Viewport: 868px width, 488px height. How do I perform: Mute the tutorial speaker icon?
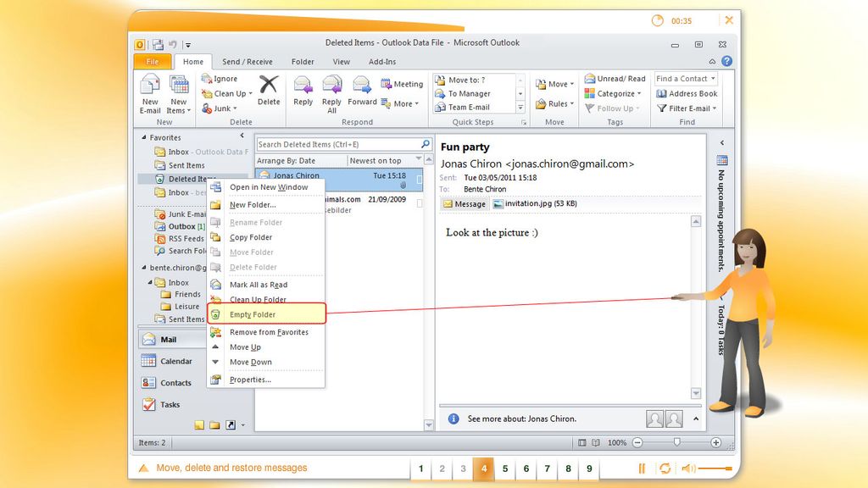point(688,469)
